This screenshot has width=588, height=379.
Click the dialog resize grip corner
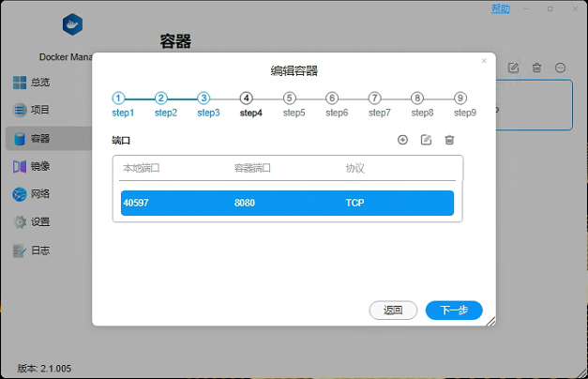(x=490, y=322)
